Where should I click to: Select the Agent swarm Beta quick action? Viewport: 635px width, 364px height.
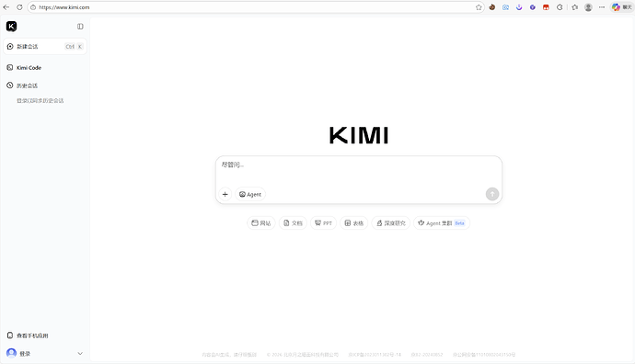(442, 222)
